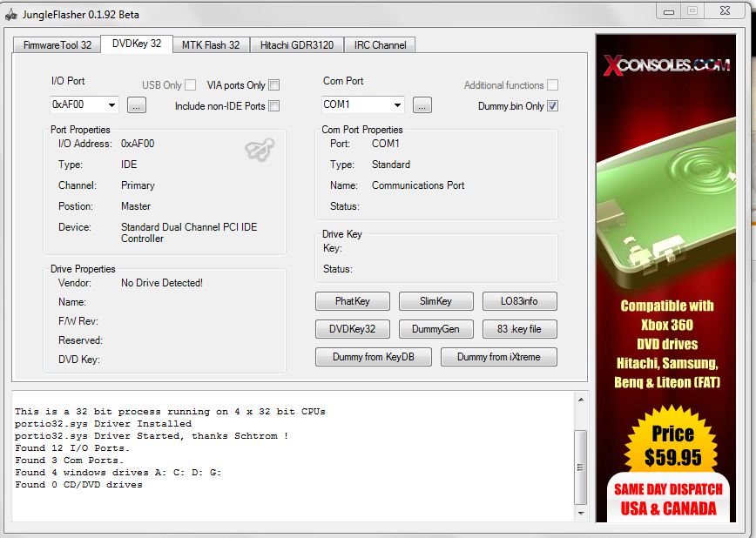756x538 pixels.
Task: Select the DVDKey 32 tab
Action: click(x=137, y=44)
